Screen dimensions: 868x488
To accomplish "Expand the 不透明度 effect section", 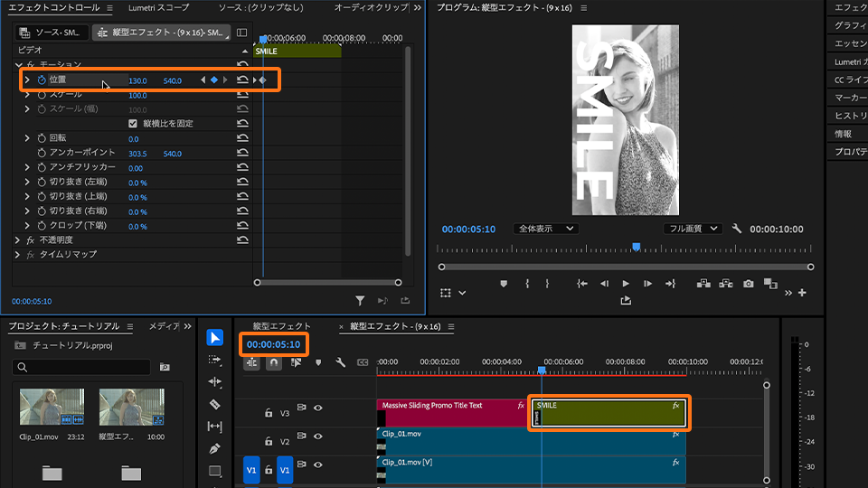I will (18, 240).
